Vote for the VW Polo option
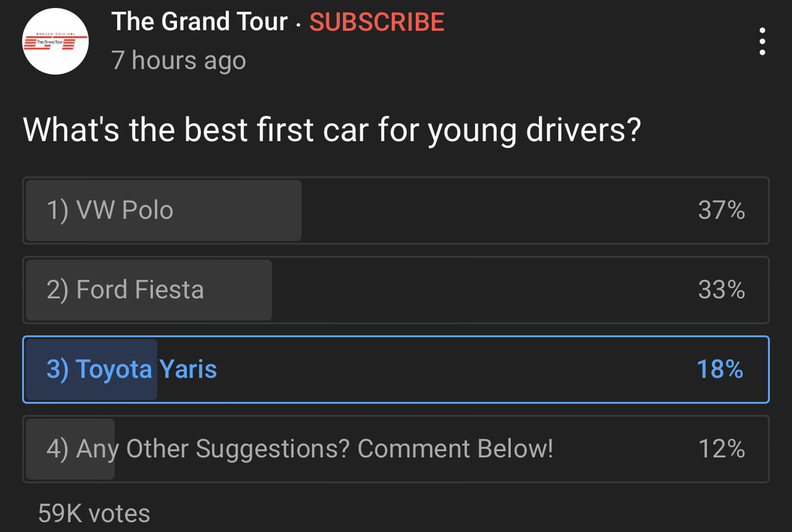The image size is (792, 532). (396, 211)
